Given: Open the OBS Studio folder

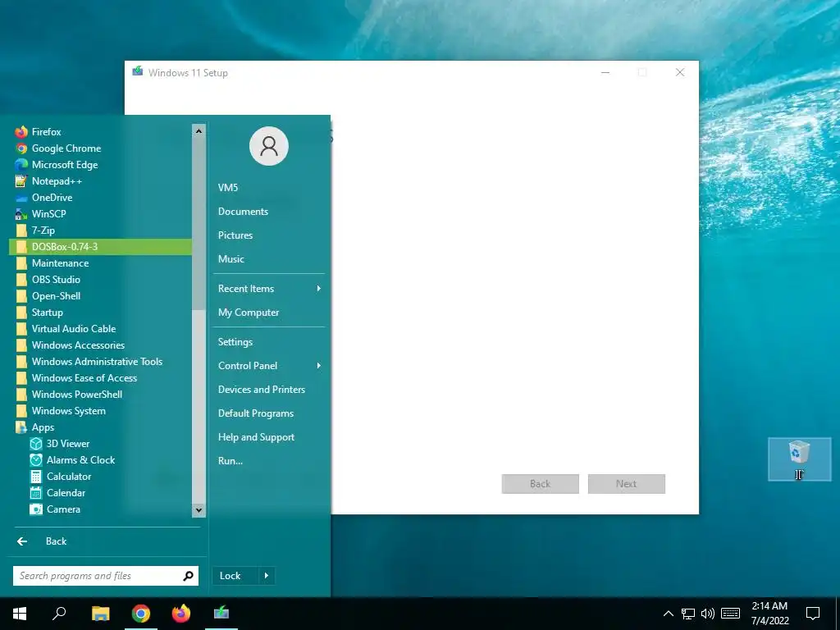Looking at the screenshot, I should pos(100,280).
